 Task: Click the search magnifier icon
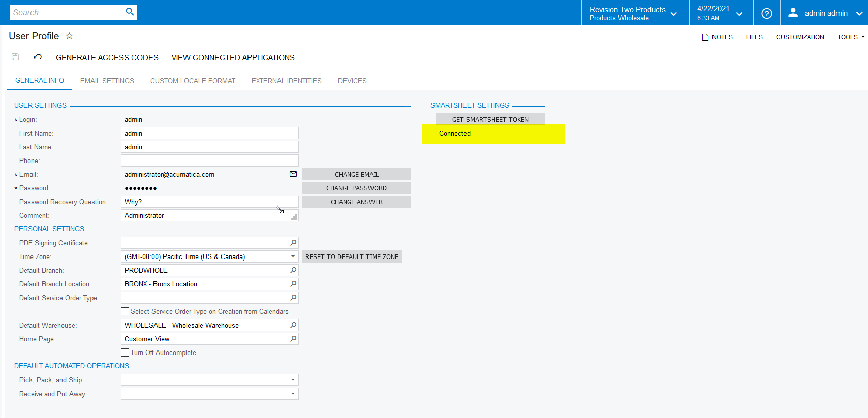130,12
